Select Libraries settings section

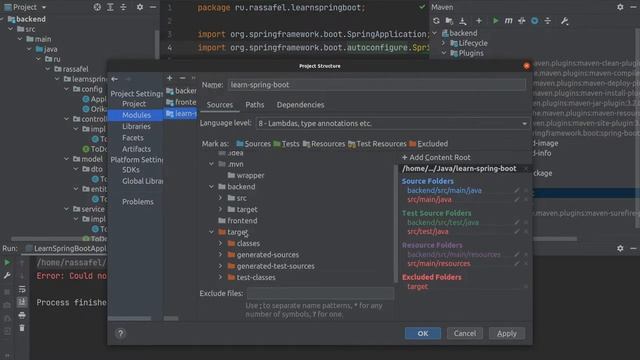[x=136, y=127]
